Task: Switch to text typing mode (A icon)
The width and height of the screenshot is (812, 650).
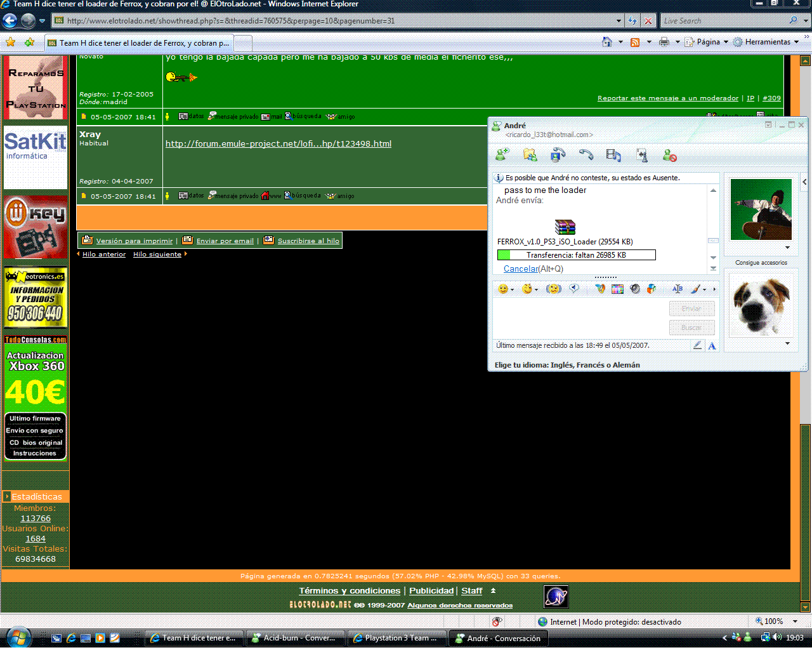Action: point(712,345)
